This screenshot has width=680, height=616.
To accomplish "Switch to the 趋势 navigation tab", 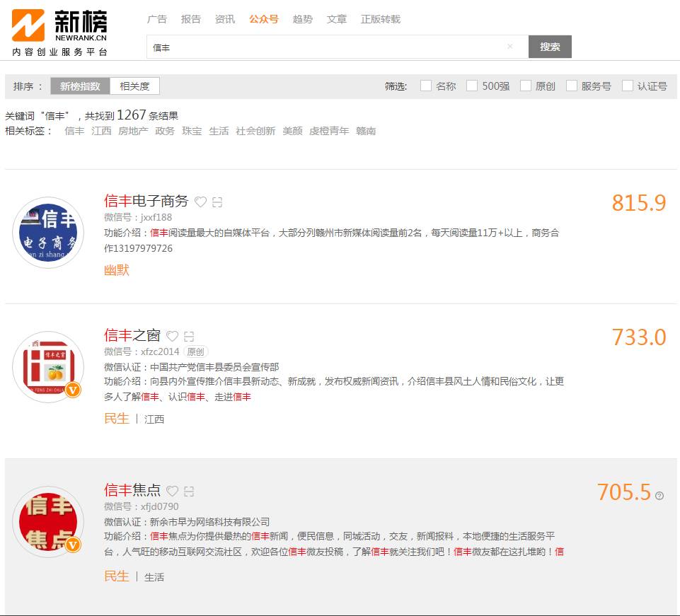I will point(302,19).
